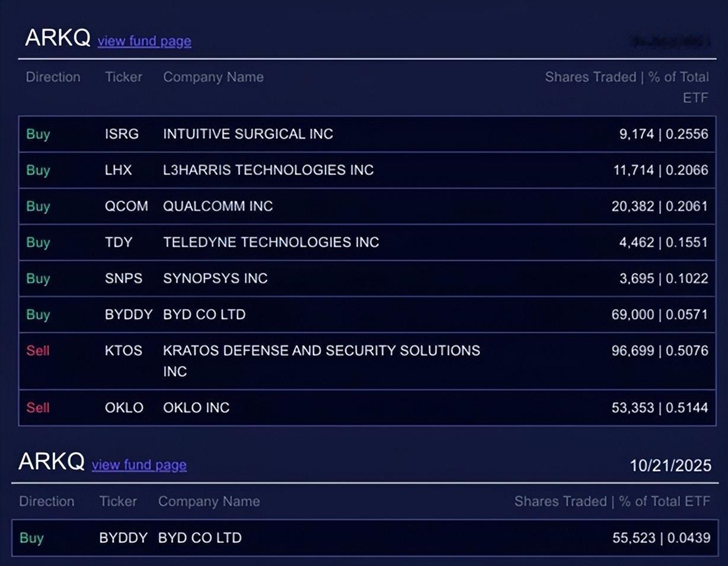Select QUALCOMM INC company name
The width and height of the screenshot is (728, 566).
218,206
